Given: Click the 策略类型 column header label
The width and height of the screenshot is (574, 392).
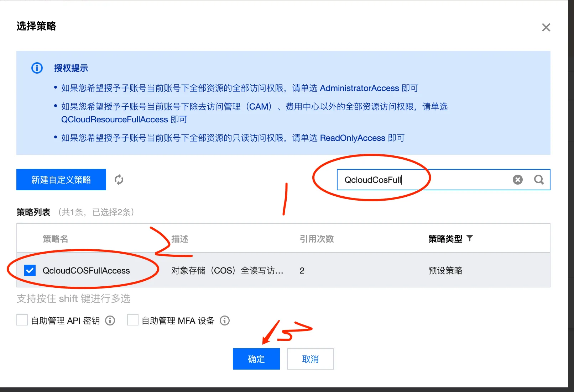Looking at the screenshot, I should 445,239.
